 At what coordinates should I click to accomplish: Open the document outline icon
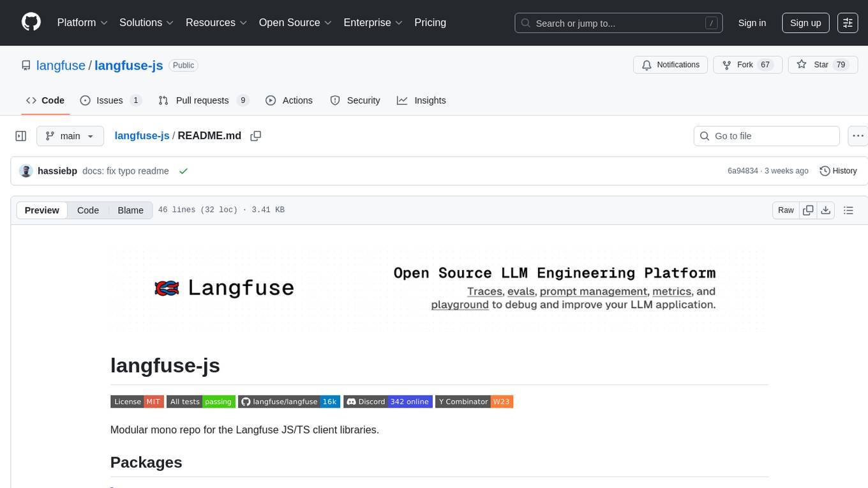pos(848,210)
